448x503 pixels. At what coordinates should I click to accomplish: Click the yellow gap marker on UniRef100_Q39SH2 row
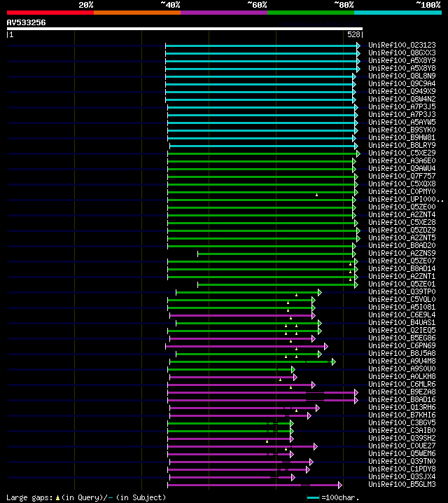(x=267, y=441)
